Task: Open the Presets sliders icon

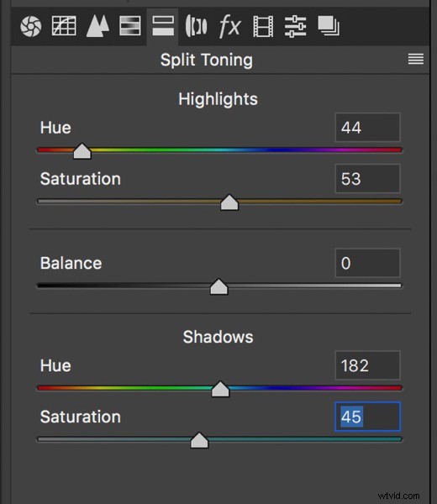Action: tap(295, 26)
